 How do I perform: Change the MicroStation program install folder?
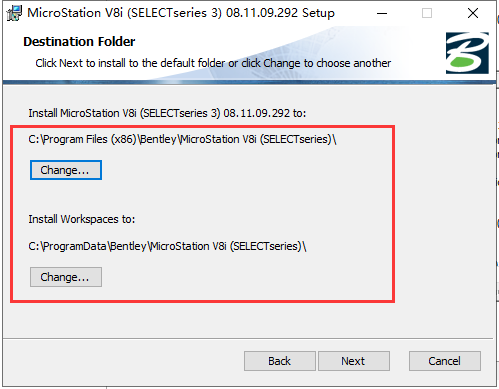point(66,170)
